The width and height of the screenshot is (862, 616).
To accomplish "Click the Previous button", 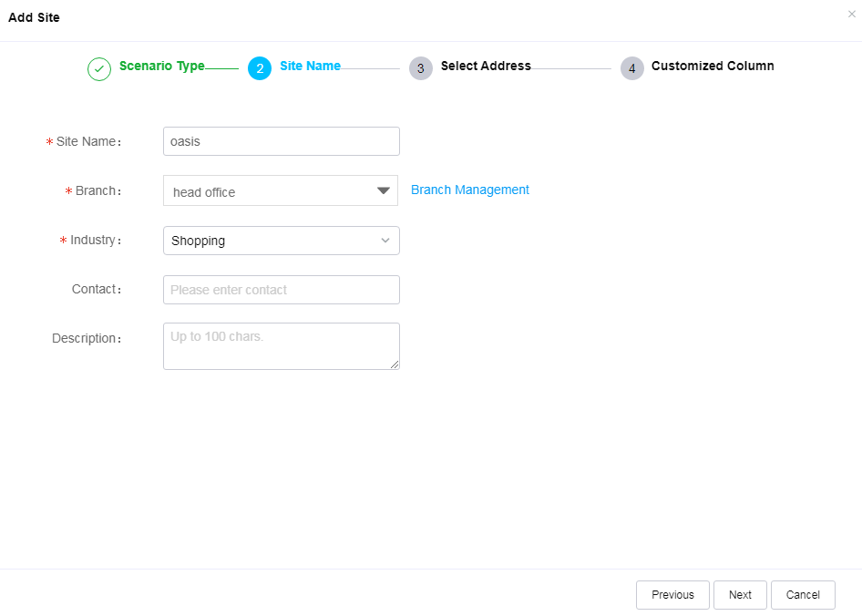I will (x=672, y=594).
